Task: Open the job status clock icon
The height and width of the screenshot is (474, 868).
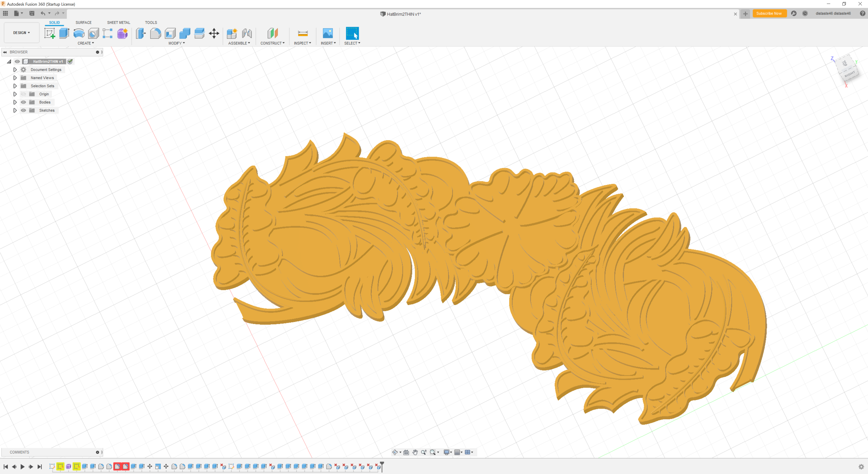Action: point(805,14)
